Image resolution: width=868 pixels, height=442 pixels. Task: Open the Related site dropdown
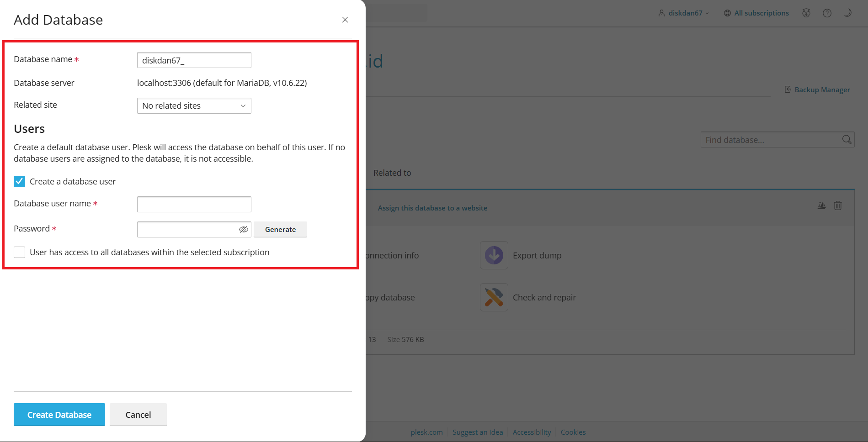point(194,106)
